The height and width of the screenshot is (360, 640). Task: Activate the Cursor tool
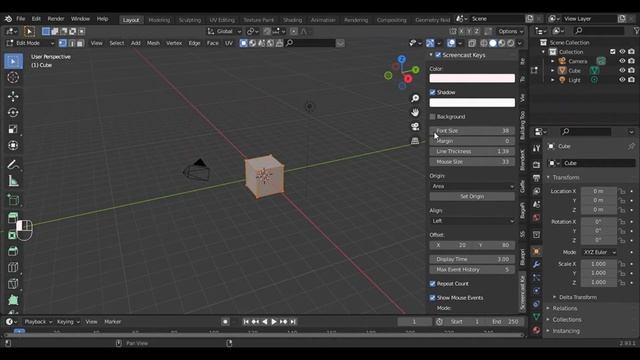13,78
